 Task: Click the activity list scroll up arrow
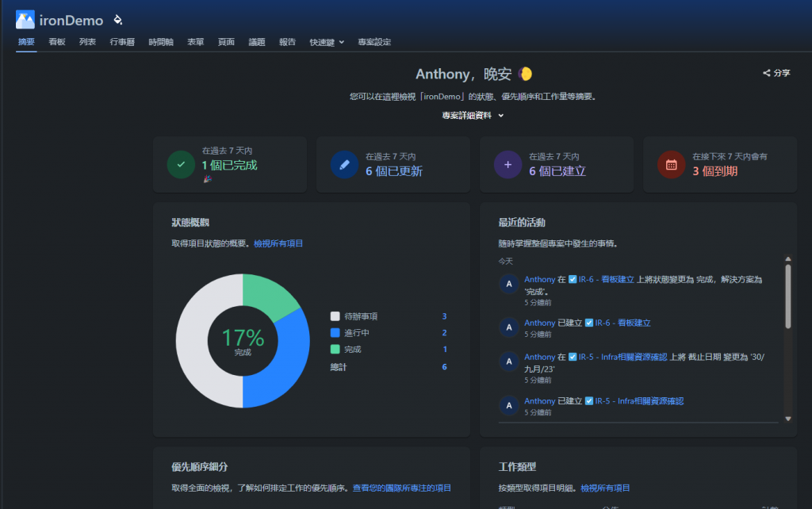pyautogui.click(x=787, y=259)
